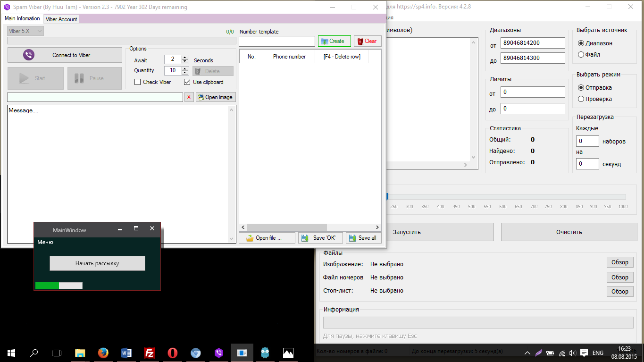
Task: Click the red X clear image path button
Action: 189,97
